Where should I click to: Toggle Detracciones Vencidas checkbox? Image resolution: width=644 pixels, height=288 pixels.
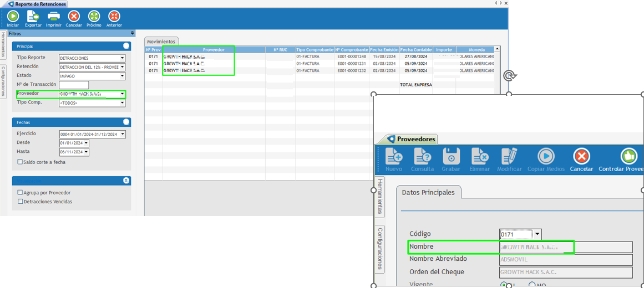(x=21, y=202)
